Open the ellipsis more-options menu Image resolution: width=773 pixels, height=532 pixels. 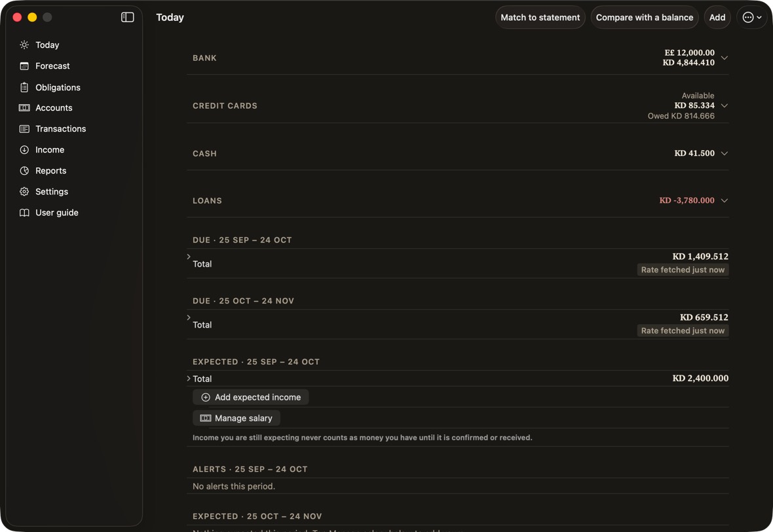click(x=752, y=17)
